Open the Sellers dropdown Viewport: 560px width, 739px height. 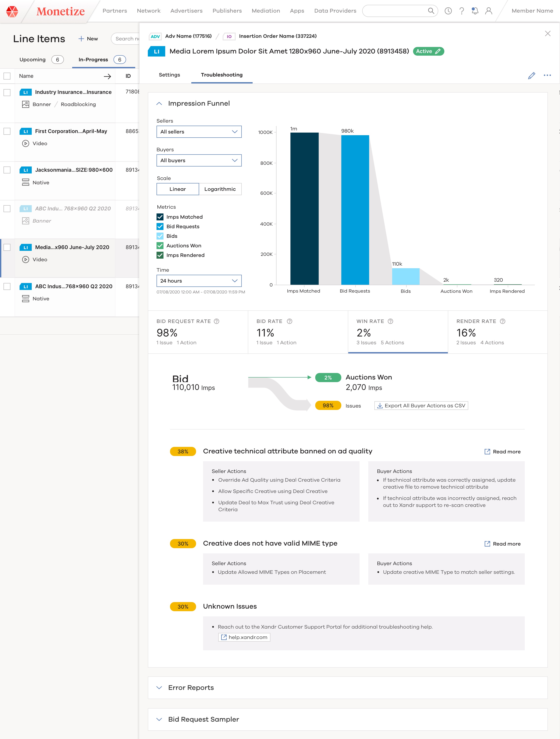(199, 132)
